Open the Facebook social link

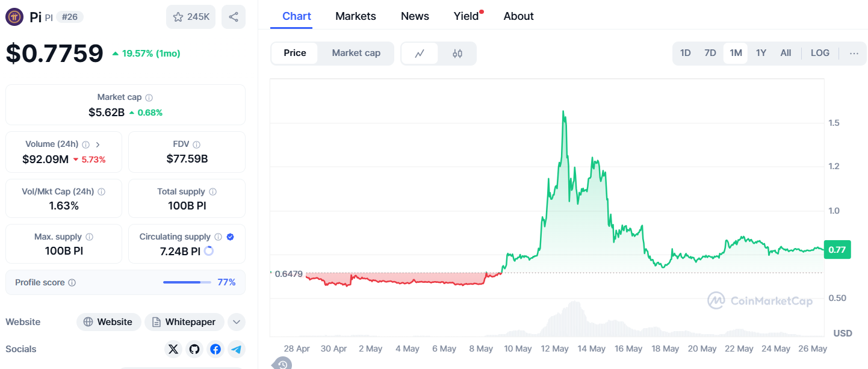(x=215, y=349)
